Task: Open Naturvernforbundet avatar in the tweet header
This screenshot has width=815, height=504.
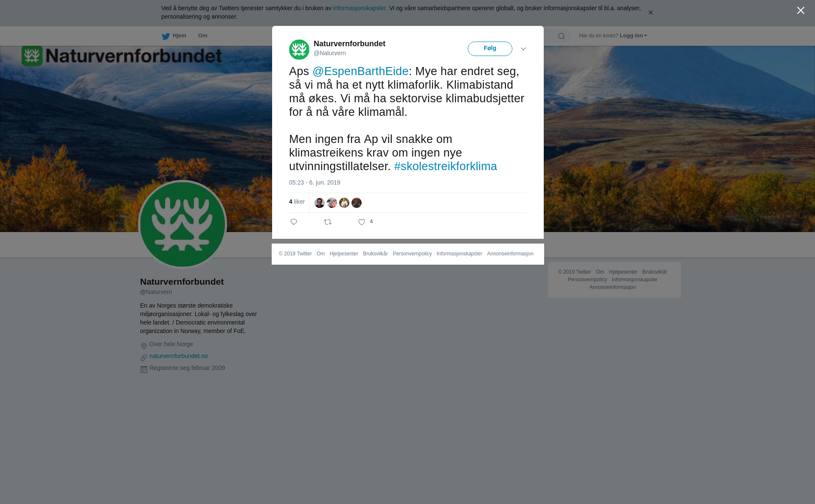Action: point(299,50)
